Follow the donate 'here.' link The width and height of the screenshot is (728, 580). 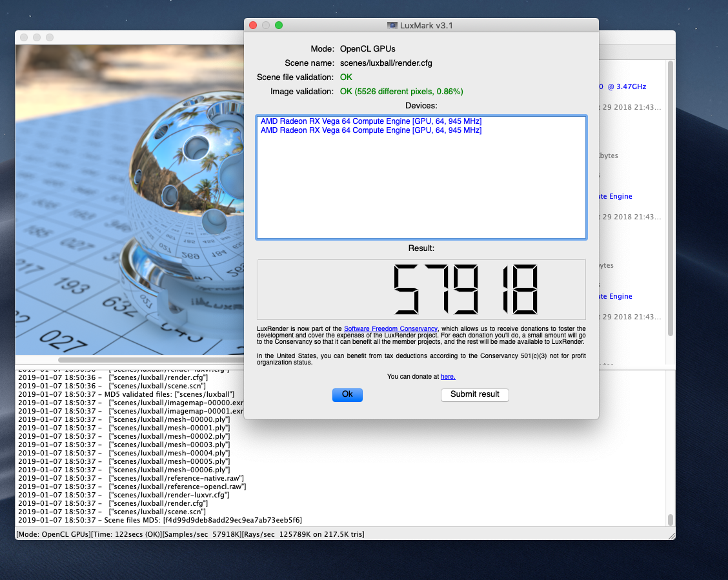click(x=447, y=376)
